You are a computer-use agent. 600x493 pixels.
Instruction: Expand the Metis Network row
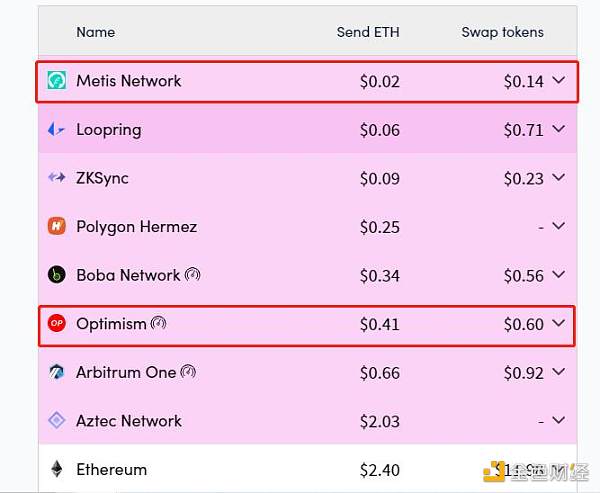pyautogui.click(x=559, y=81)
